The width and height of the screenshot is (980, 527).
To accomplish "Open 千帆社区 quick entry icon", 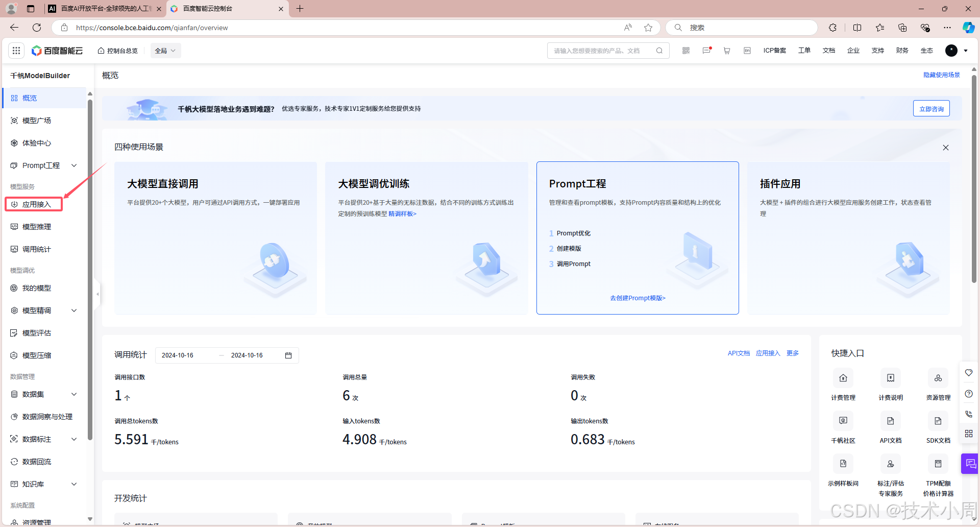I will coord(843,421).
